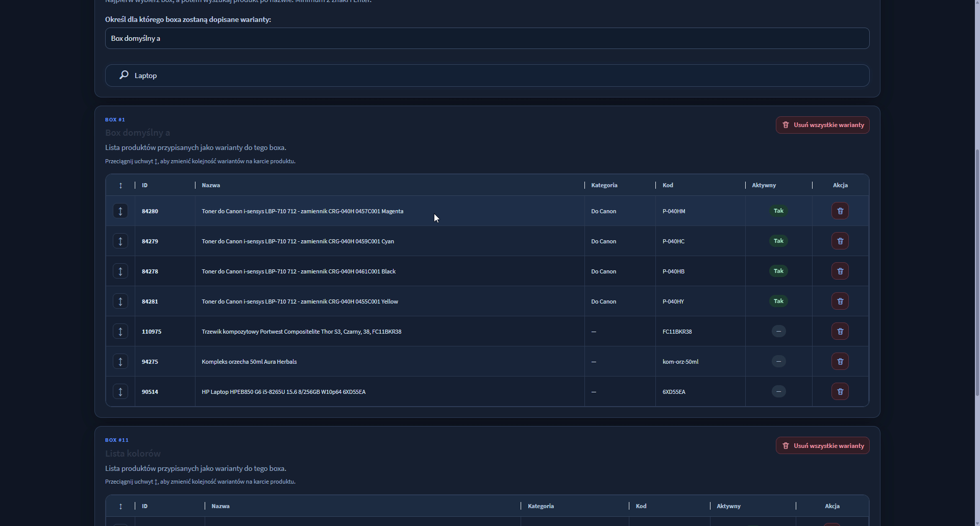Delete variant row with ID 110975

tap(840, 331)
